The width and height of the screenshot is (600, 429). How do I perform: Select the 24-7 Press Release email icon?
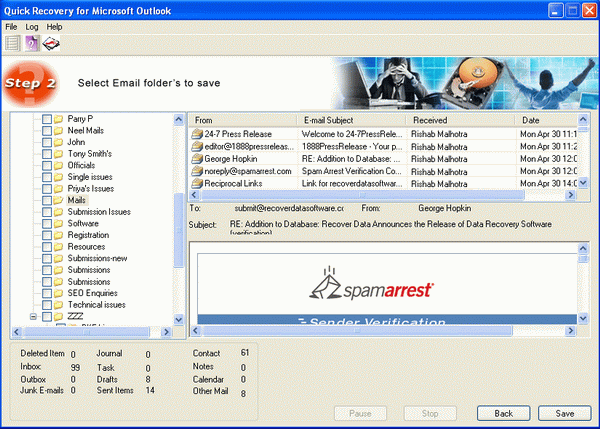tap(196, 133)
